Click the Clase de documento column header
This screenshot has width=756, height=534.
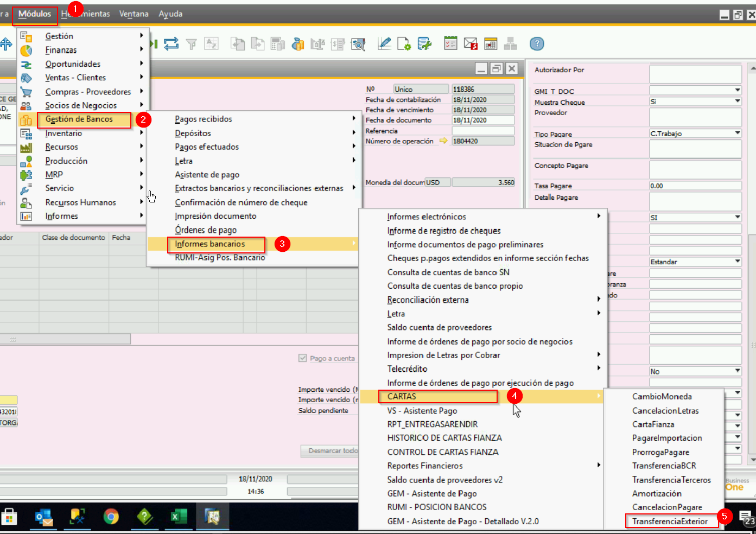(74, 238)
